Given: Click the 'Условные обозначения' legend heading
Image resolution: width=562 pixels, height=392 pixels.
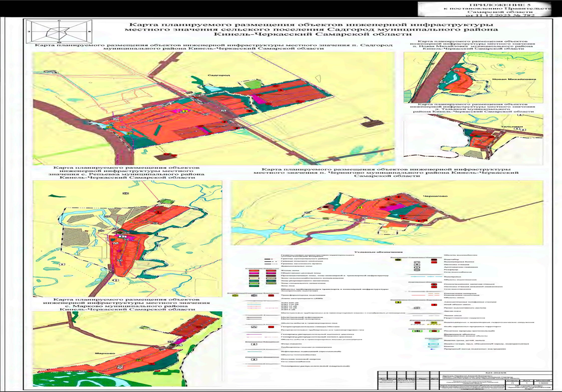Looking at the screenshot, I should [373, 251].
